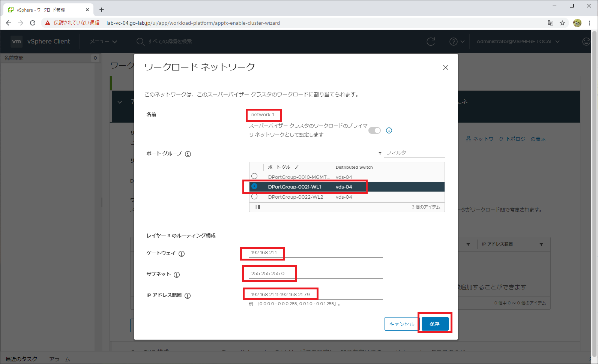598x364 pixels.
Task: Click the translate page icon
Action: tap(550, 23)
